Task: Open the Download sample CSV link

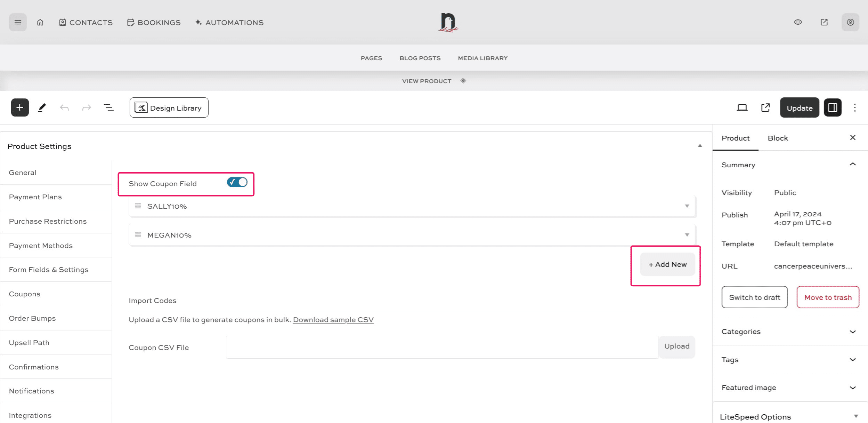Action: (333, 319)
